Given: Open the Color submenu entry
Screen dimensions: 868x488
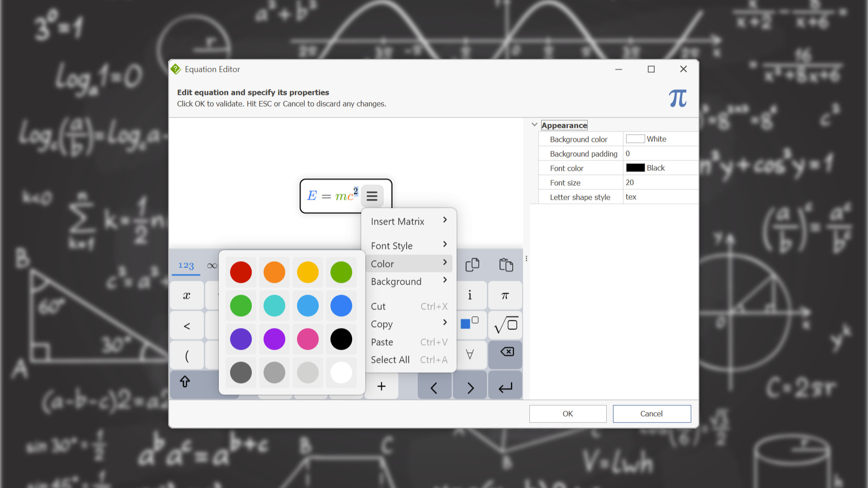Looking at the screenshot, I should coord(409,264).
